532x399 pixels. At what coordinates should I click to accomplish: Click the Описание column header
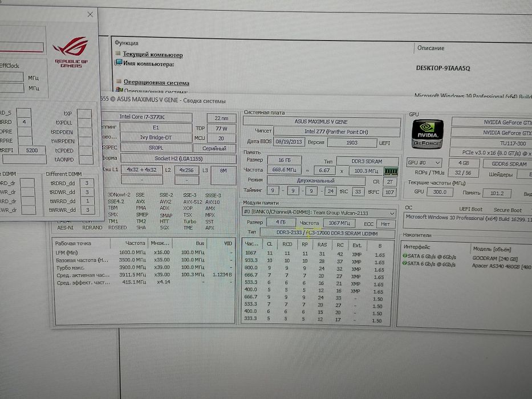pos(431,48)
